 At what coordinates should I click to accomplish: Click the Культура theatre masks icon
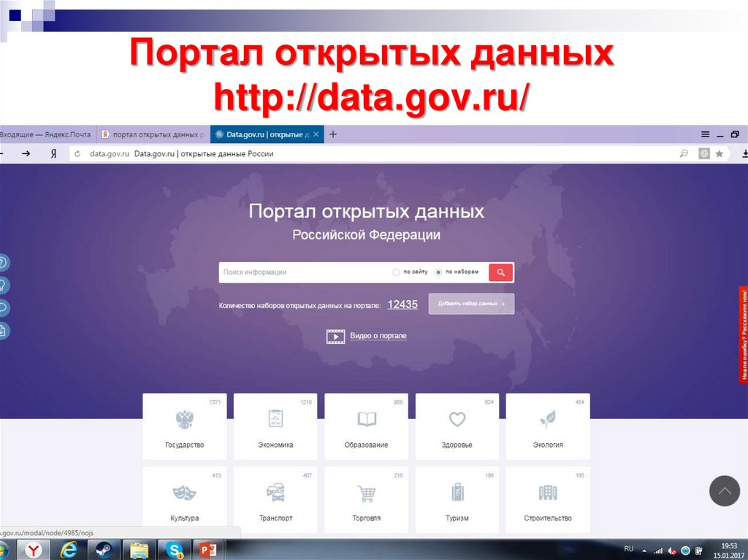pyautogui.click(x=184, y=492)
